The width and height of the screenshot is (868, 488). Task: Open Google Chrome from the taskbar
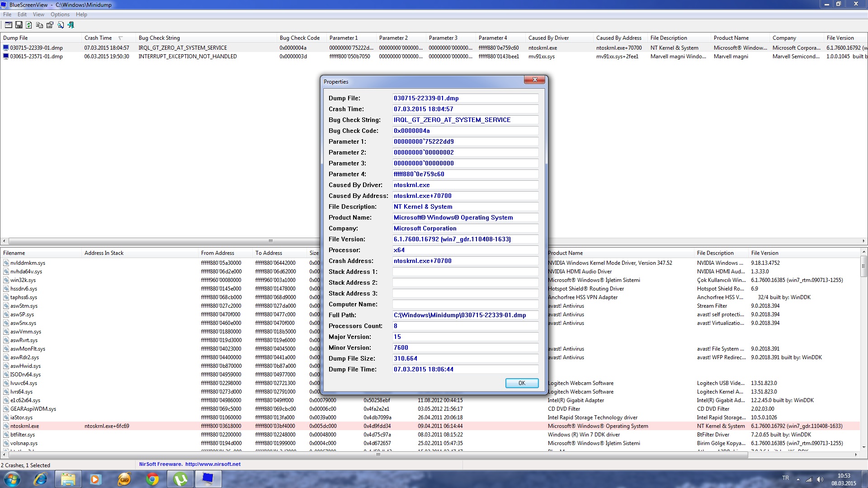pyautogui.click(x=152, y=479)
